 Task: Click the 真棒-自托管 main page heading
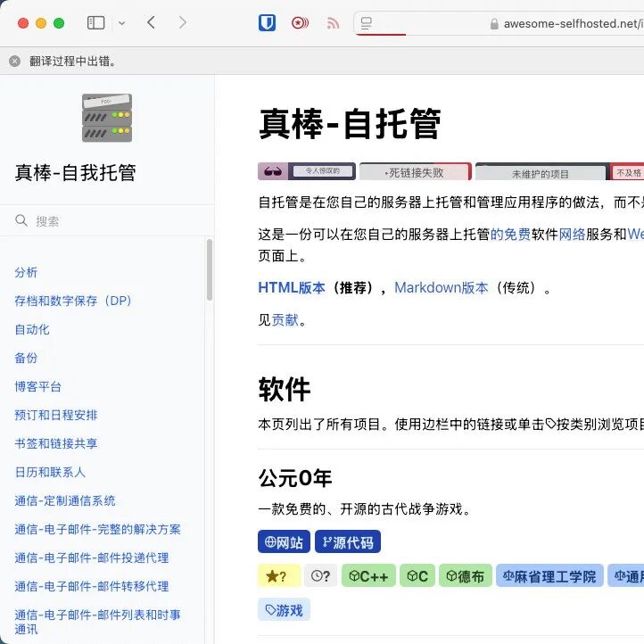(350, 124)
